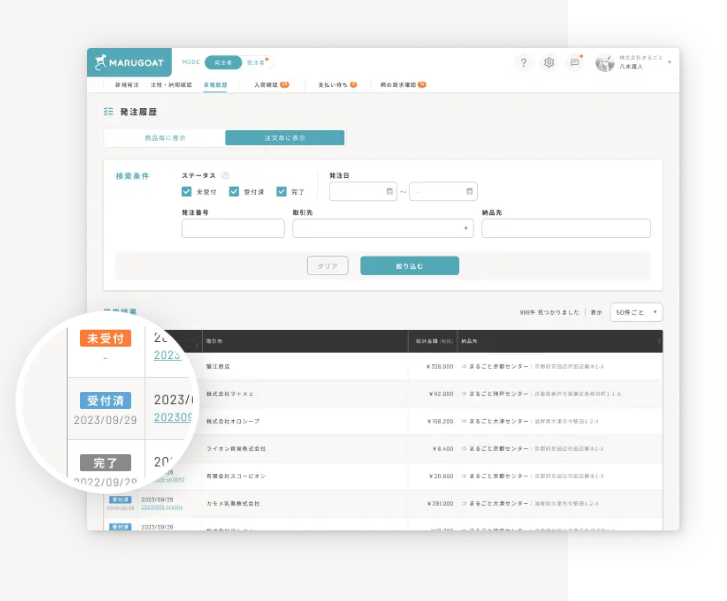Switch to the 商品毎に表示 tab
Screen dimensions: 727x601
164,138
